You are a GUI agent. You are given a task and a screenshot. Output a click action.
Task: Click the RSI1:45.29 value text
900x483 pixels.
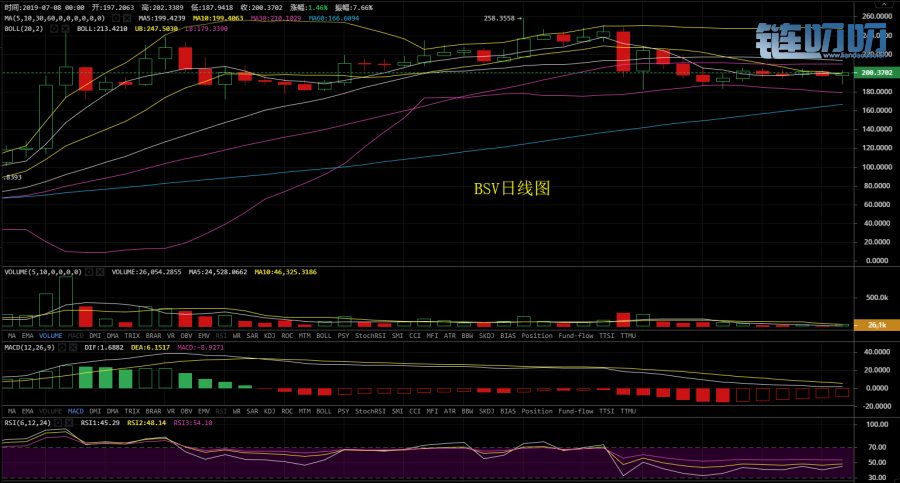click(100, 423)
